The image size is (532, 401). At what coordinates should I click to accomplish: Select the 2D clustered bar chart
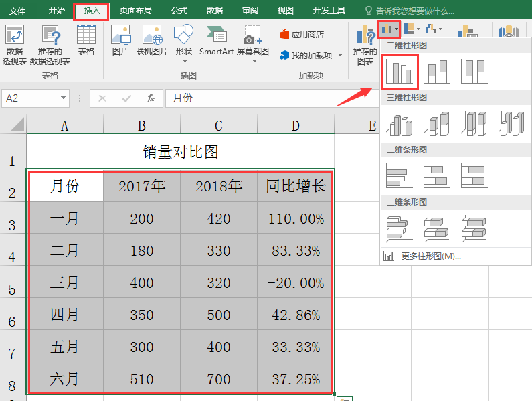(x=400, y=176)
